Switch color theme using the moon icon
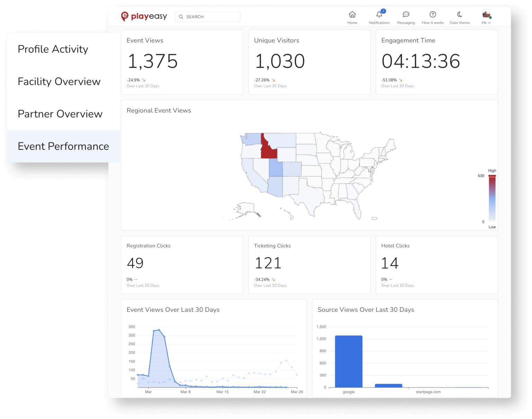The width and height of the screenshot is (532, 419). click(x=459, y=15)
